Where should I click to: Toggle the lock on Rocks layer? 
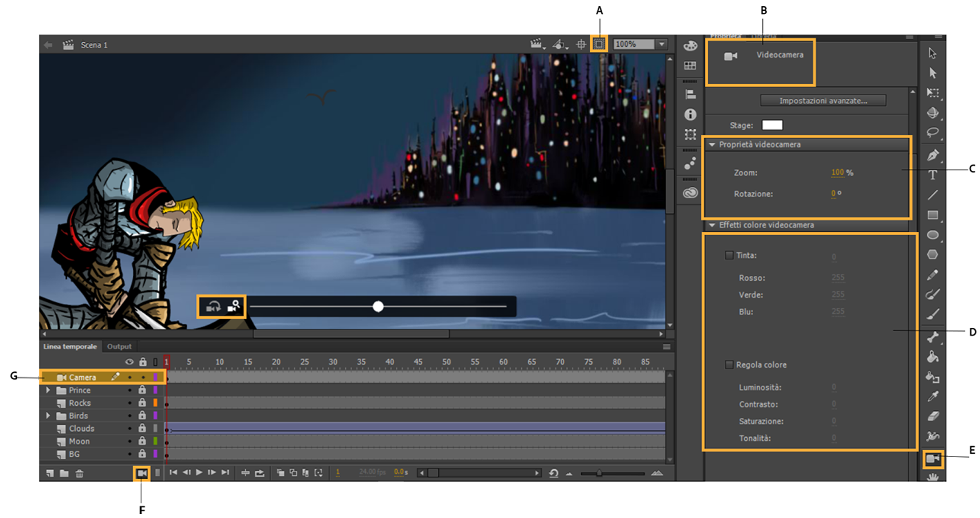point(142,402)
